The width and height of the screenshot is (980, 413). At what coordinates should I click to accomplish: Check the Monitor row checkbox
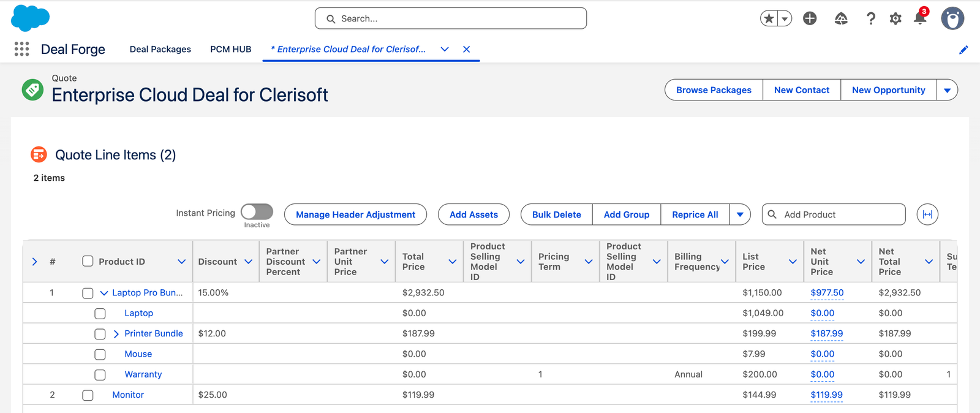pyautogui.click(x=88, y=395)
